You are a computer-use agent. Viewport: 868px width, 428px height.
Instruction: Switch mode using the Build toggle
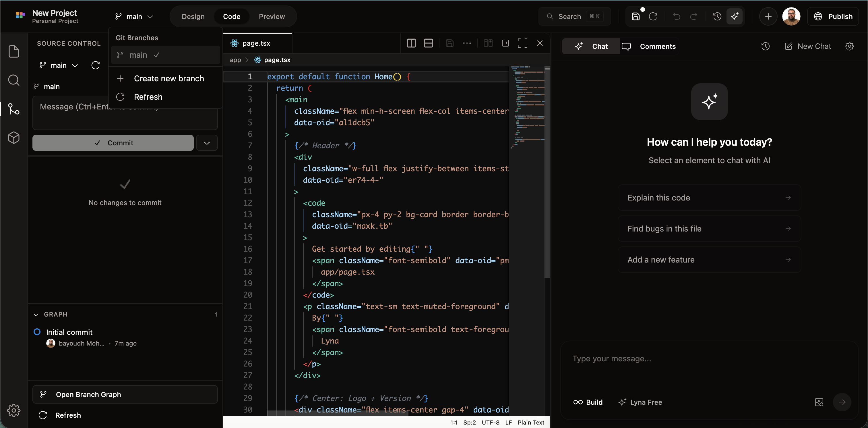588,402
